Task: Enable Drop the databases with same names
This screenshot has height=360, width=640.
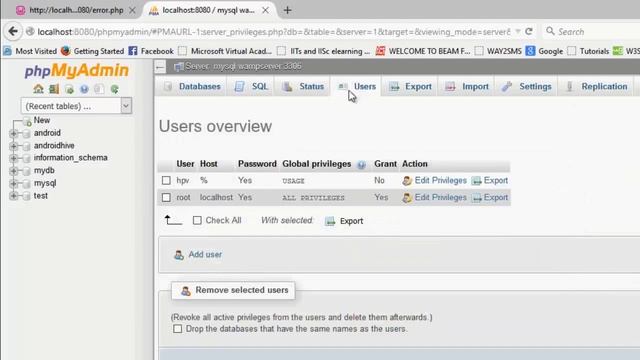Action: [x=178, y=329]
